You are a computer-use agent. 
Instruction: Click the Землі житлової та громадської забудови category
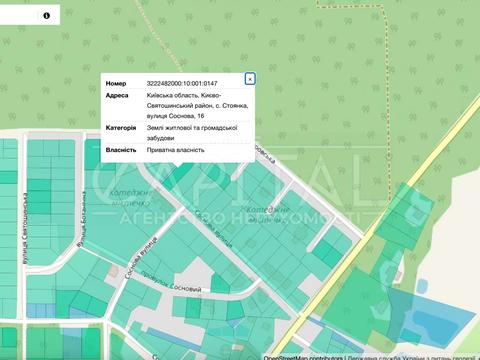point(192,133)
